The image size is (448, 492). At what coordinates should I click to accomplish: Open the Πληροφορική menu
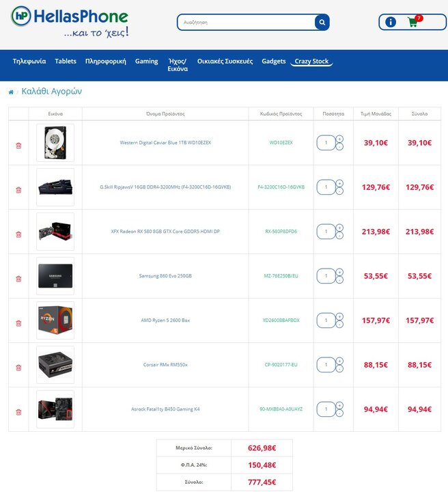106,61
